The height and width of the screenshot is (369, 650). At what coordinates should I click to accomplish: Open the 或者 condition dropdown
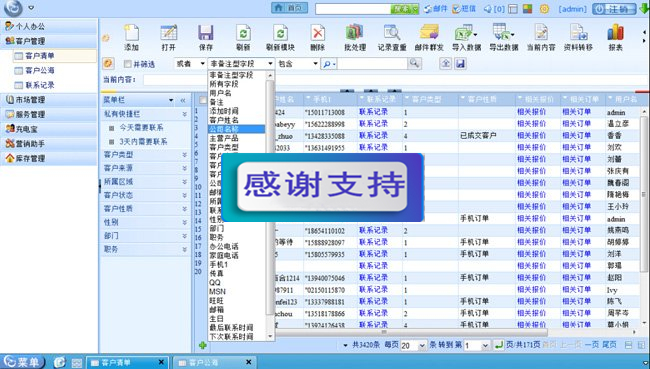pos(190,63)
